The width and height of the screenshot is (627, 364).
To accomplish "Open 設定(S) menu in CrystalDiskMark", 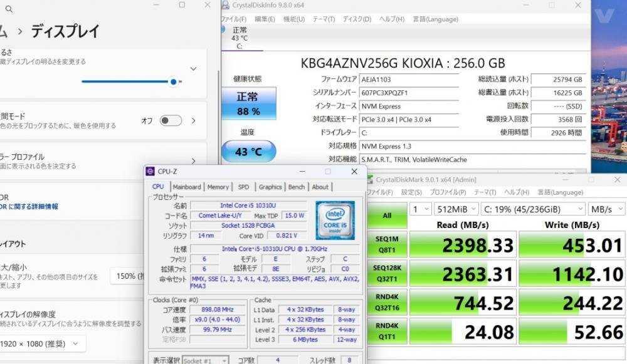I will (411, 192).
